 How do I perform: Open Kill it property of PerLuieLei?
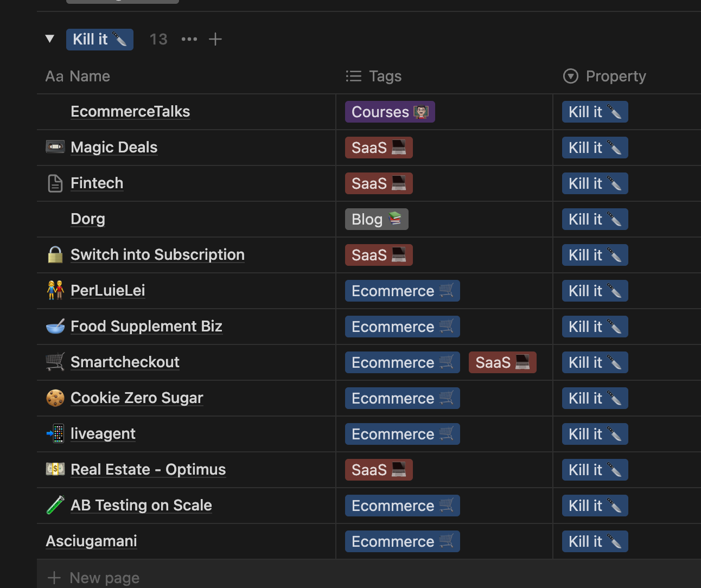click(x=595, y=291)
